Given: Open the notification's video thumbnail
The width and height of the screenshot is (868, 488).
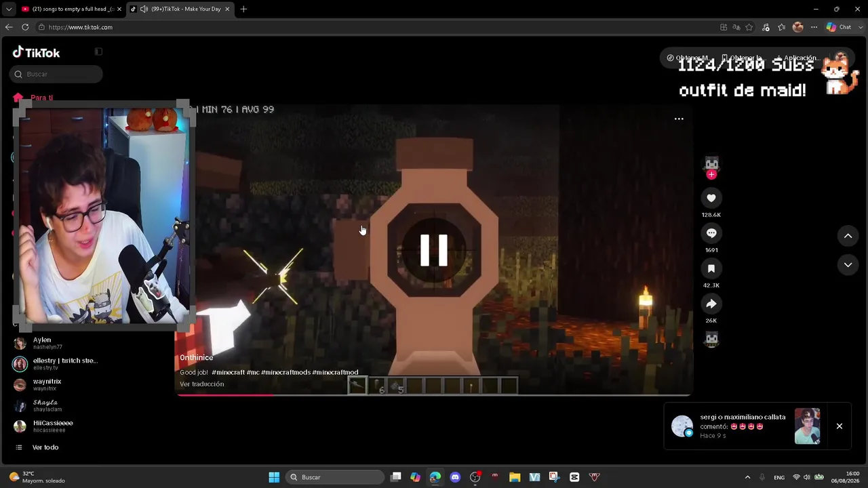Looking at the screenshot, I should 807,426.
